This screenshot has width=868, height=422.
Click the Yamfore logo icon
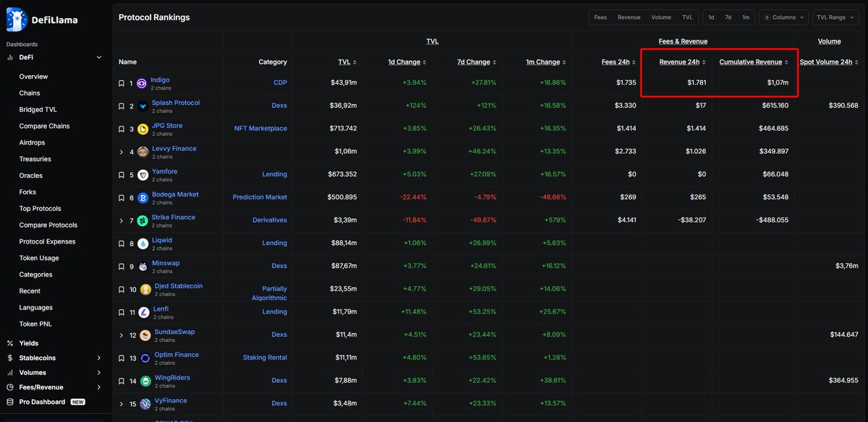142,175
